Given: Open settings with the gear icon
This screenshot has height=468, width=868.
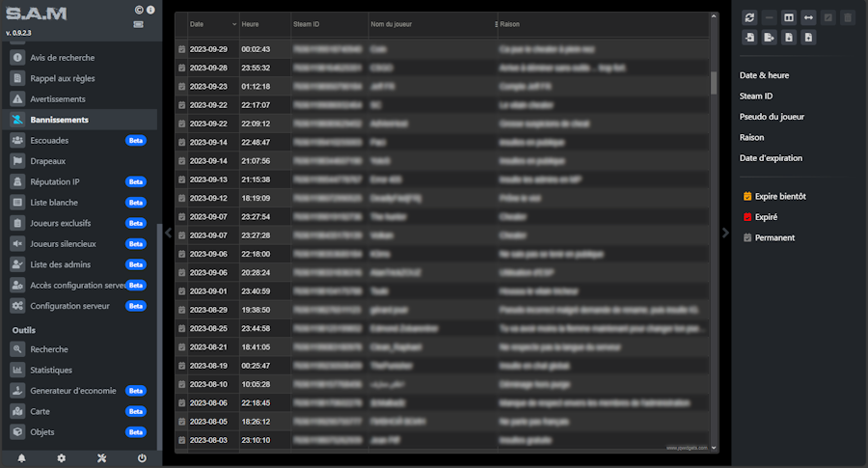Looking at the screenshot, I should (x=62, y=458).
